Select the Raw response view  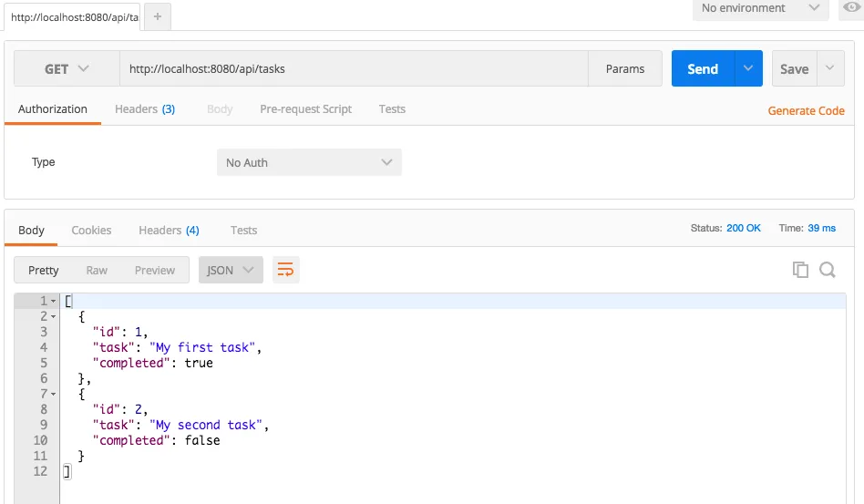click(x=97, y=270)
